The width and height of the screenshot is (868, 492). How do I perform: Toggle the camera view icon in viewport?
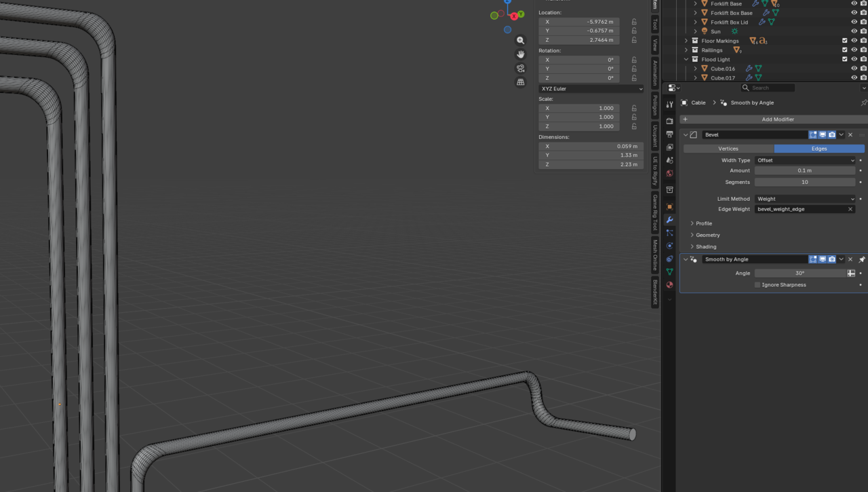coord(521,69)
